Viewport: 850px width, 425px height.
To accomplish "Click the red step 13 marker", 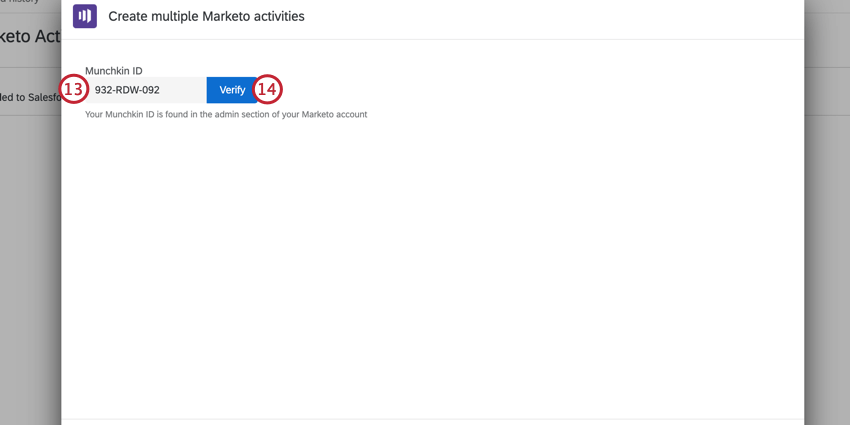I will 73,90.
